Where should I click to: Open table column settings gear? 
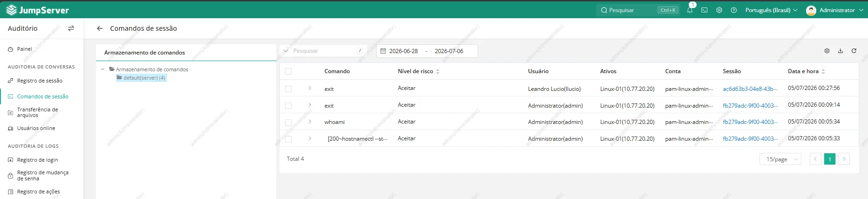(x=827, y=51)
